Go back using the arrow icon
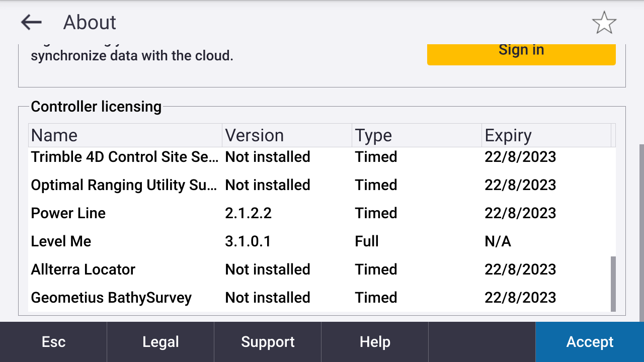The height and width of the screenshot is (362, 644). coord(31,22)
